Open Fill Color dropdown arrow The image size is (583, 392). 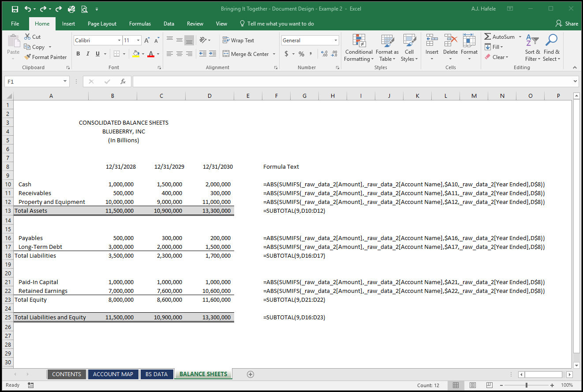point(143,54)
